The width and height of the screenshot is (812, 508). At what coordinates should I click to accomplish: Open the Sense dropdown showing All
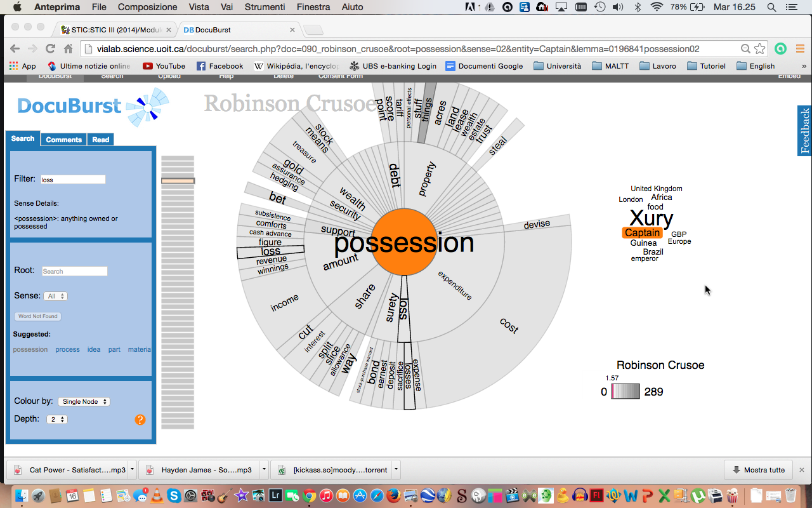pyautogui.click(x=55, y=296)
